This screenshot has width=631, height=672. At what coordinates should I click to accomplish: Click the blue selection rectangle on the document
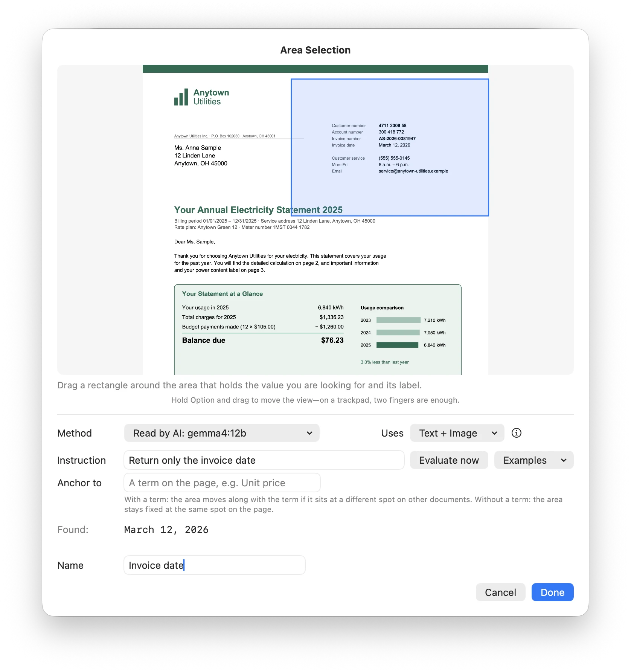point(390,147)
